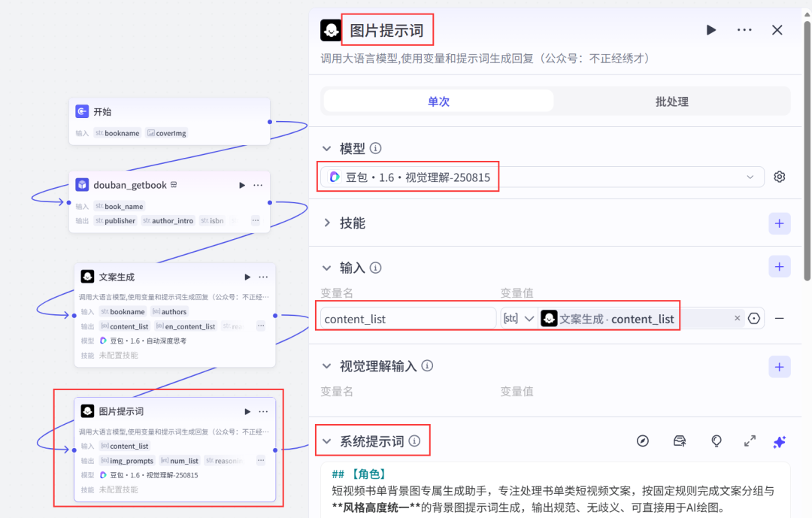
Task: Click the AI sparkle optimize prompt icon
Action: (x=780, y=441)
